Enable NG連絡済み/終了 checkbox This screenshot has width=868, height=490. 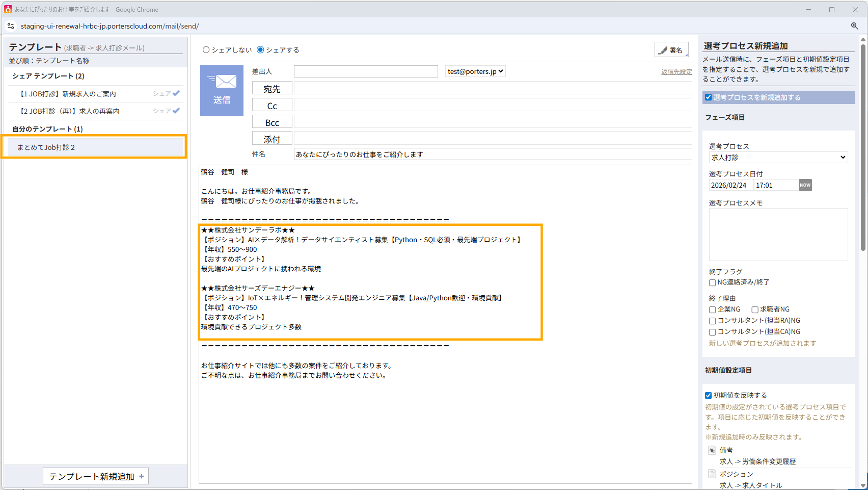coord(712,282)
